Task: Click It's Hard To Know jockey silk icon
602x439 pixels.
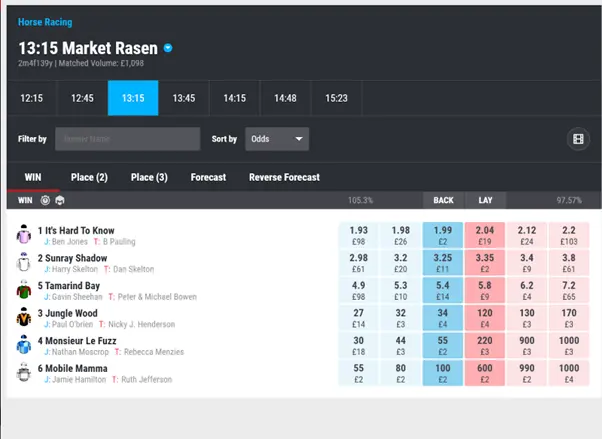Action: click(x=24, y=235)
